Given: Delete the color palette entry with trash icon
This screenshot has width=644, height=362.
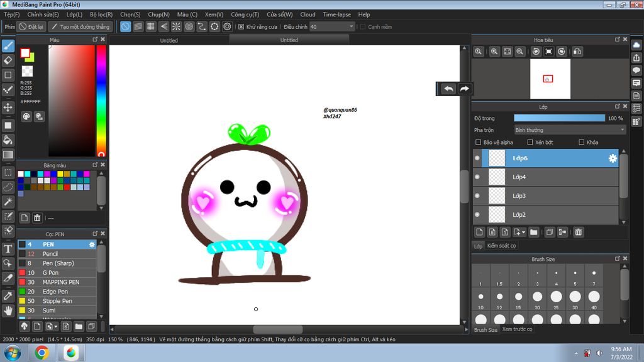Looking at the screenshot, I should (x=37, y=218).
